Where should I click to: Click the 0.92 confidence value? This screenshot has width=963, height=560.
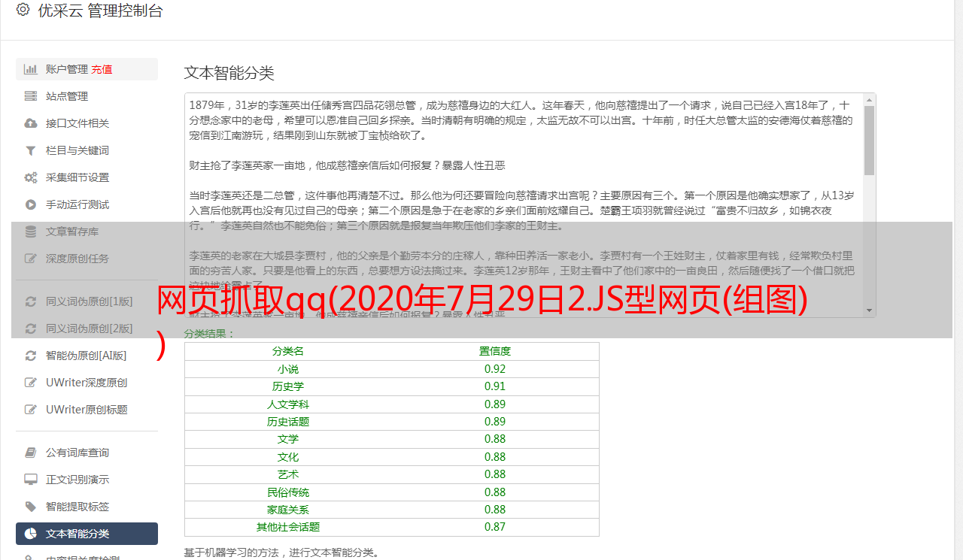tap(495, 369)
